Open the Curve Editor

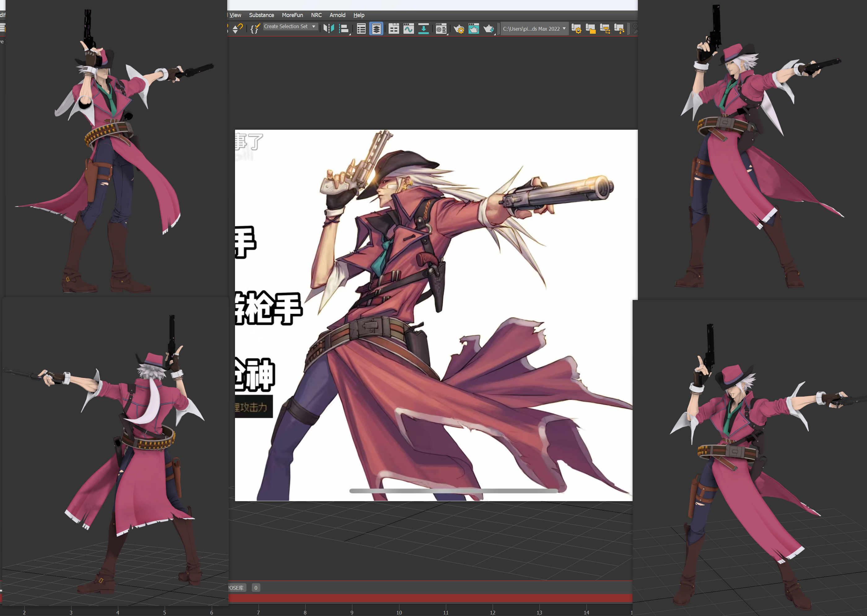(409, 29)
